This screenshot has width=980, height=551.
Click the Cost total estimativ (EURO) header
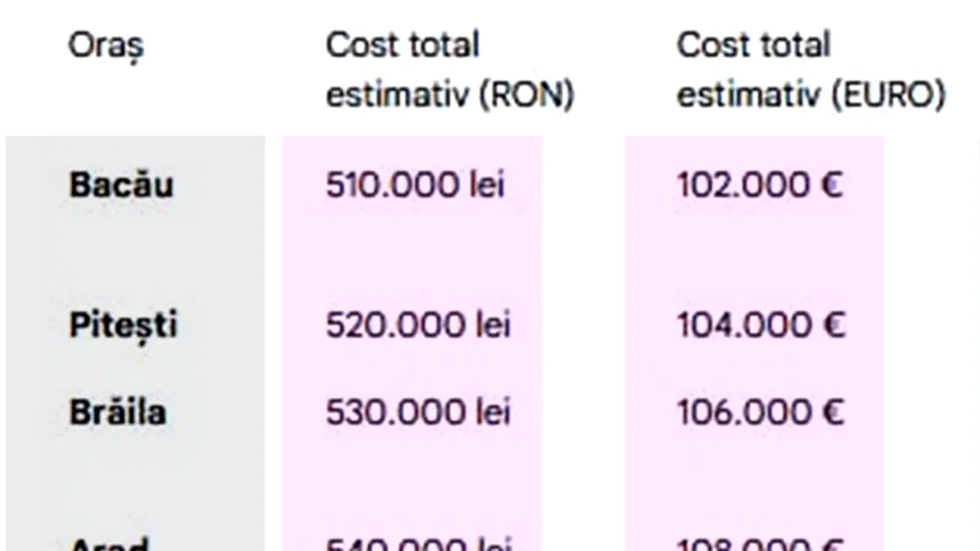[x=811, y=70]
